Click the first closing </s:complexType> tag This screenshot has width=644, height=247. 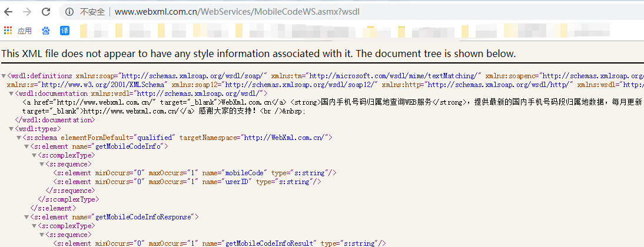pyautogui.click(x=68, y=199)
